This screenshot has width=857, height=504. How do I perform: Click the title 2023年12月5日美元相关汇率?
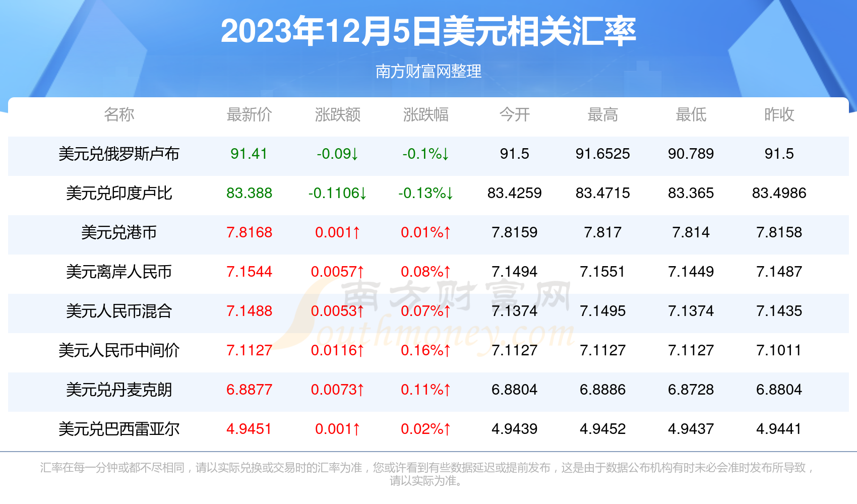click(428, 31)
